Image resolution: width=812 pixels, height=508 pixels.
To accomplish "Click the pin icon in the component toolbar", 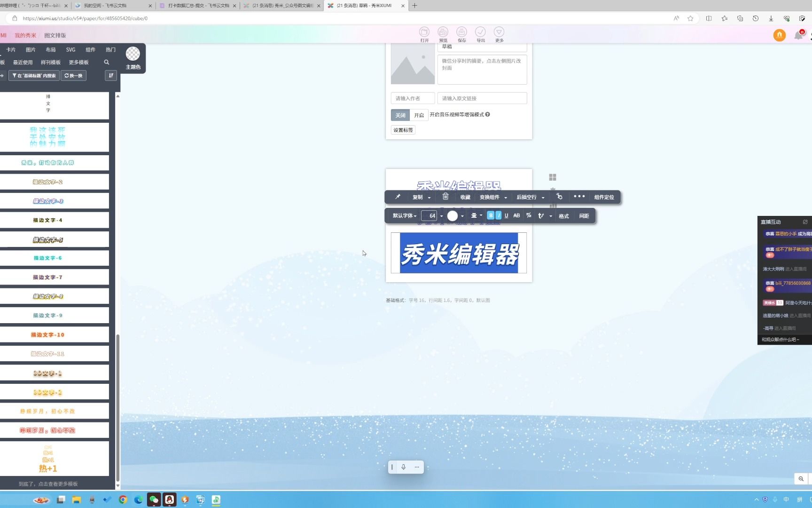I will [x=398, y=197].
